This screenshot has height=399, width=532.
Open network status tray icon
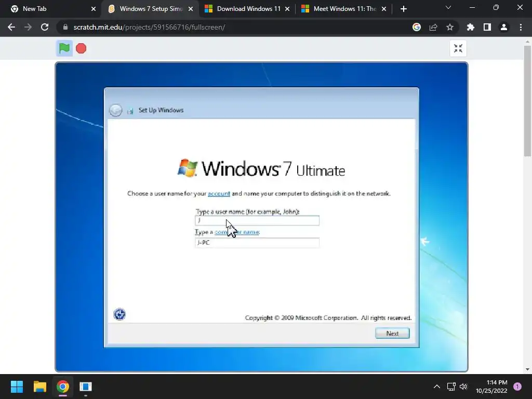pos(451,387)
